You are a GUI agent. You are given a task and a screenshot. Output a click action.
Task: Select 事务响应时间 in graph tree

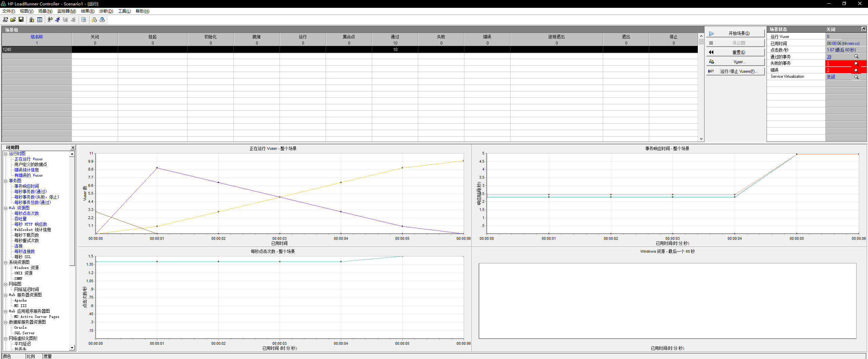(x=26, y=186)
